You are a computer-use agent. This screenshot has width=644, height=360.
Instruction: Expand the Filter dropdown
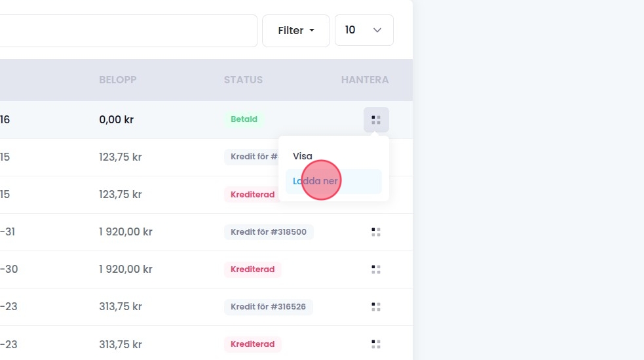click(x=296, y=31)
